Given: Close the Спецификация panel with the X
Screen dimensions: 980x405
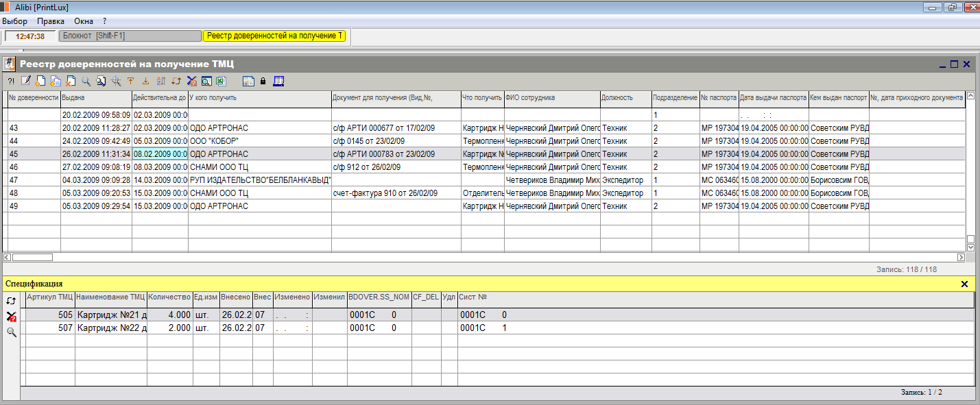Looking at the screenshot, I should point(964,284).
